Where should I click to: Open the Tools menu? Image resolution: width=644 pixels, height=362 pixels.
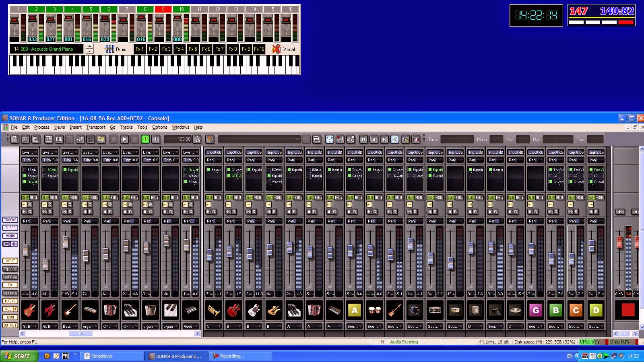click(142, 127)
